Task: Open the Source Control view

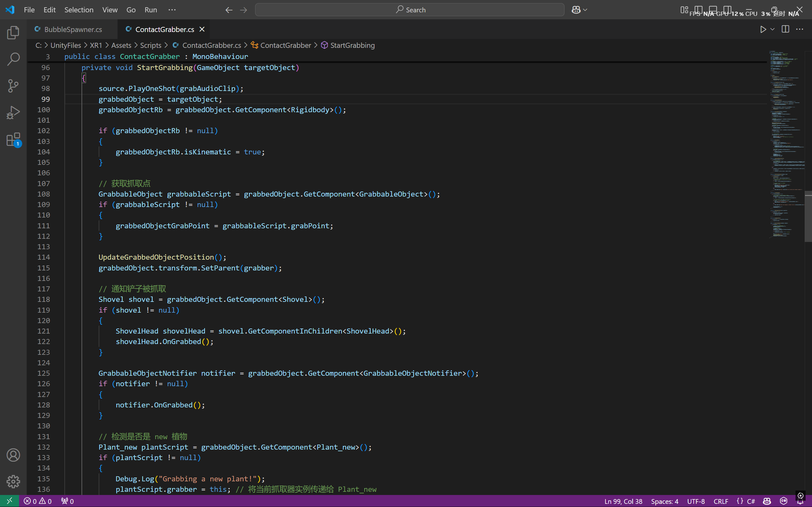Action: click(x=13, y=86)
